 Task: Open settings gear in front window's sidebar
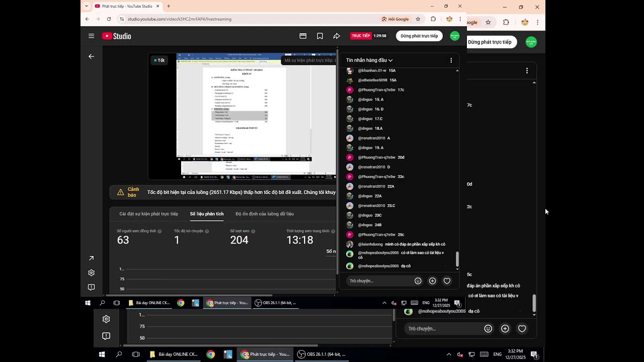coord(91,273)
